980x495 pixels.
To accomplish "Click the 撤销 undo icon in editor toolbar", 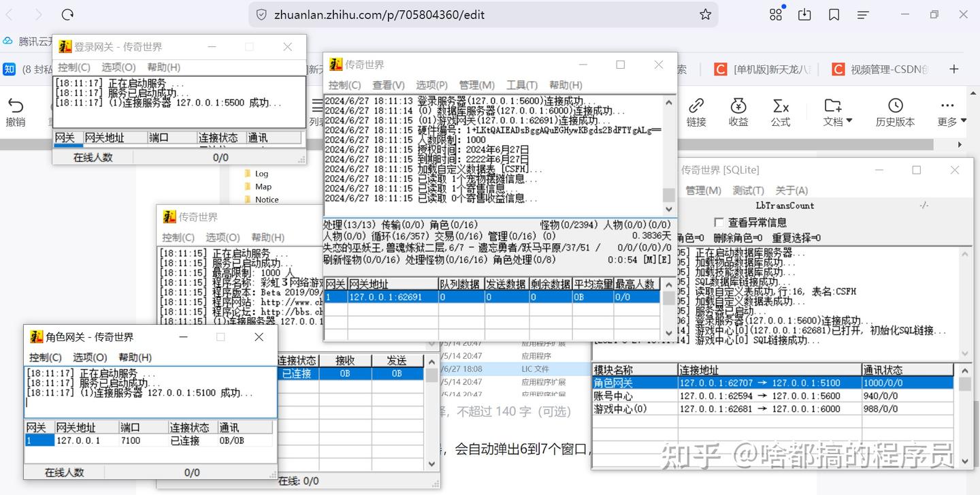I will click(15, 106).
